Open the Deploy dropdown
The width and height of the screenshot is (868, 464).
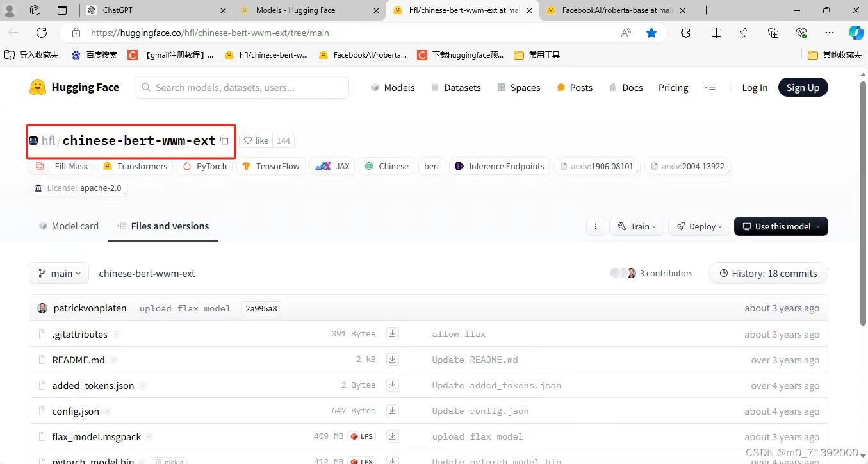[x=699, y=226]
